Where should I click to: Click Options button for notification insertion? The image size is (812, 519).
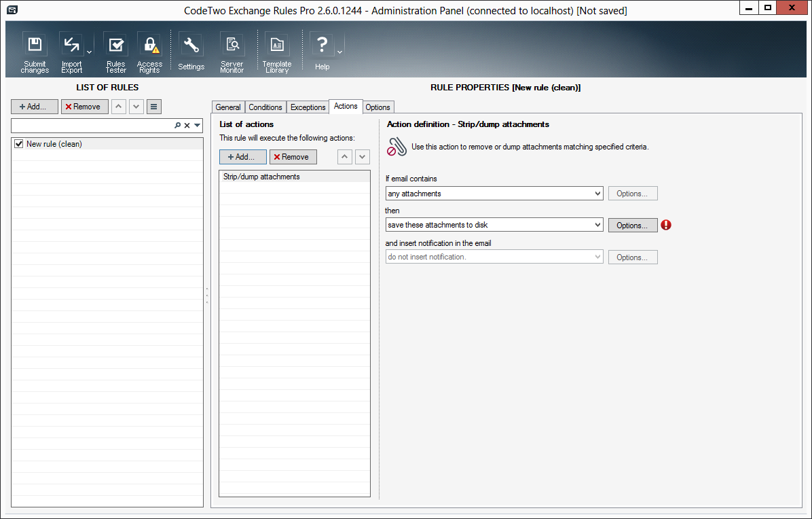click(633, 257)
